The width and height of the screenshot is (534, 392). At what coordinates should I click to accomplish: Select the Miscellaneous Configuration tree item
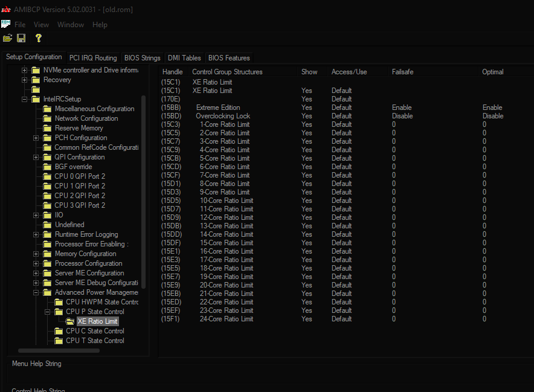[95, 109]
